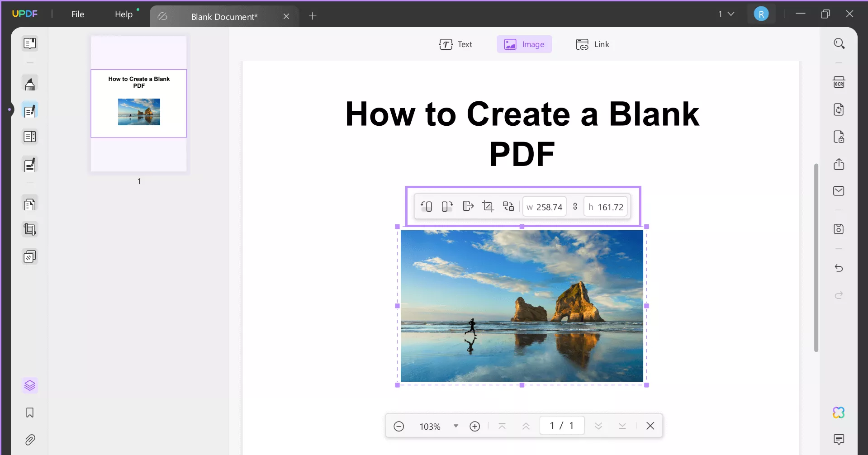Go to the previous page
The width and height of the screenshot is (868, 455).
tap(526, 426)
